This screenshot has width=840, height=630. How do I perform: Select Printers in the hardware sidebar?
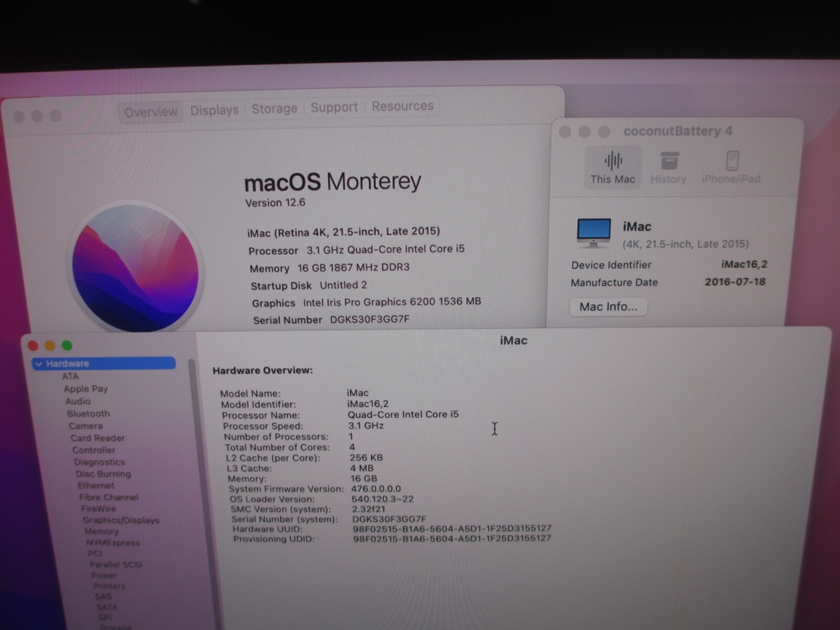tap(109, 586)
